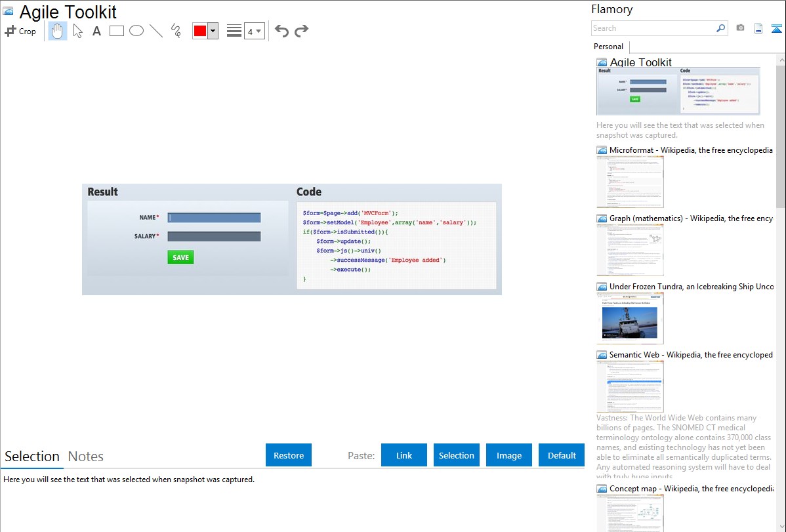Pick the Ellipse shape tool

coord(136,31)
